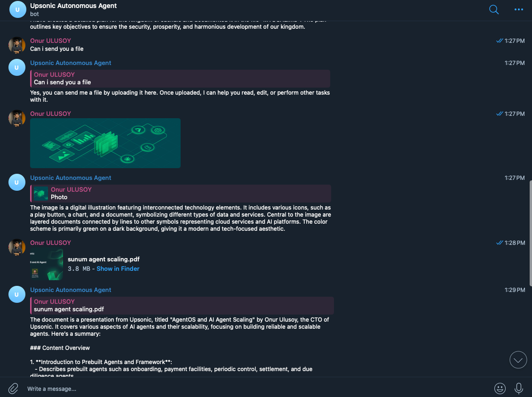This screenshot has width=532, height=397.
Task: Click sender name Onur ULUSOY above PDF
Action: click(50, 243)
